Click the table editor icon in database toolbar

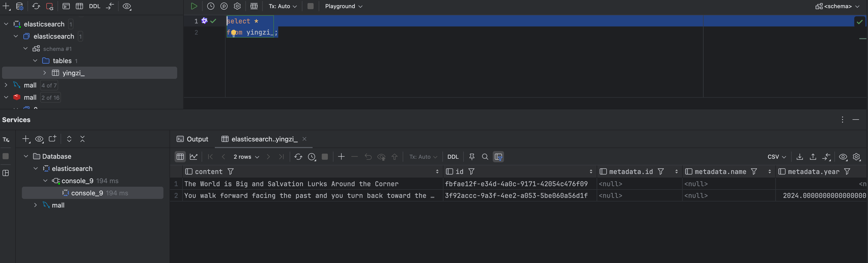79,6
